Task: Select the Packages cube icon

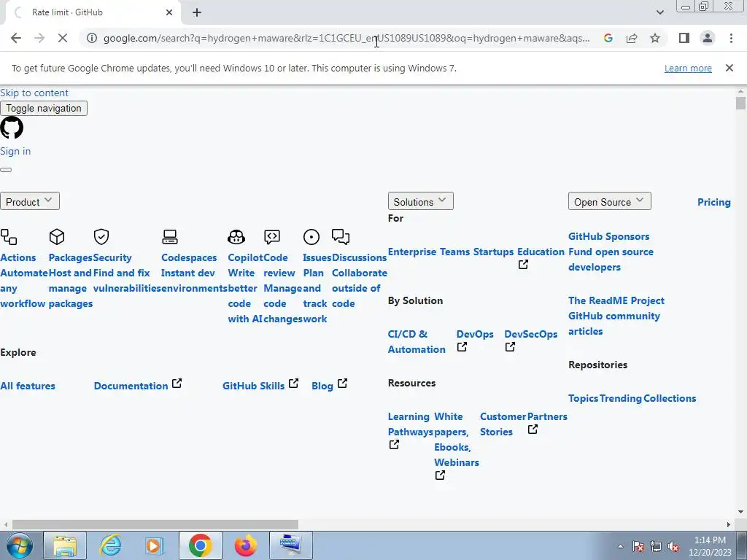Action: (57, 237)
